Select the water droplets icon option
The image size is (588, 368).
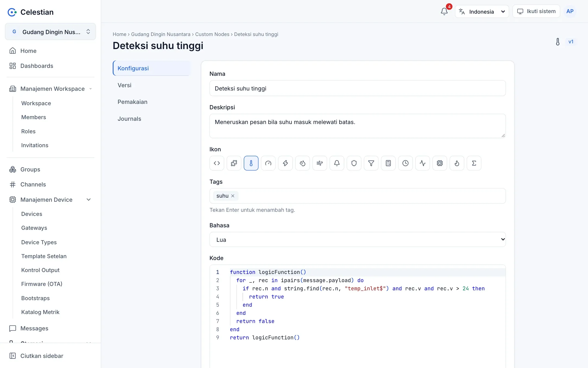click(302, 163)
